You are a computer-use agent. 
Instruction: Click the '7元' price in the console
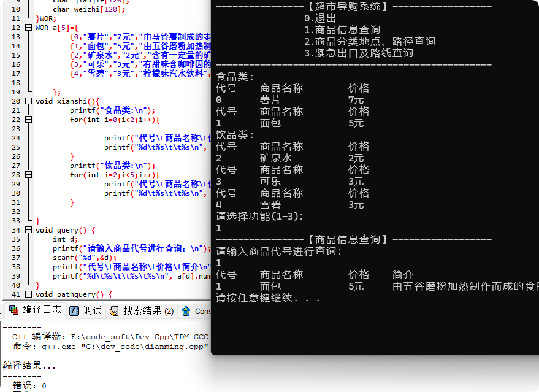356,100
